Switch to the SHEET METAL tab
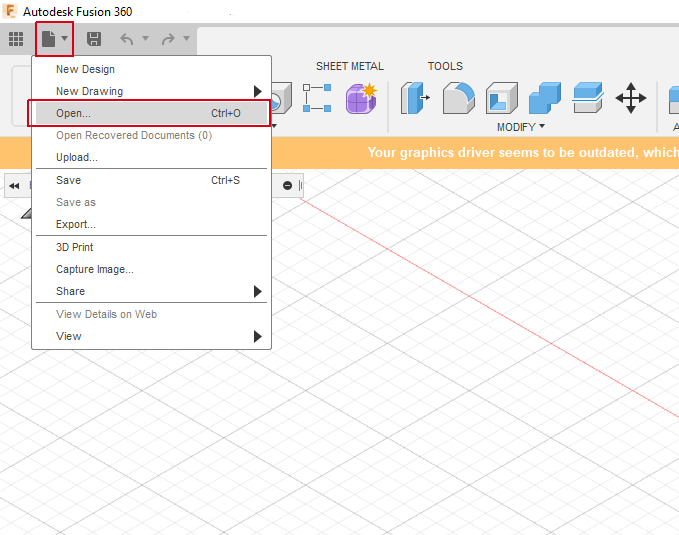This screenshot has width=679, height=535. click(x=350, y=66)
